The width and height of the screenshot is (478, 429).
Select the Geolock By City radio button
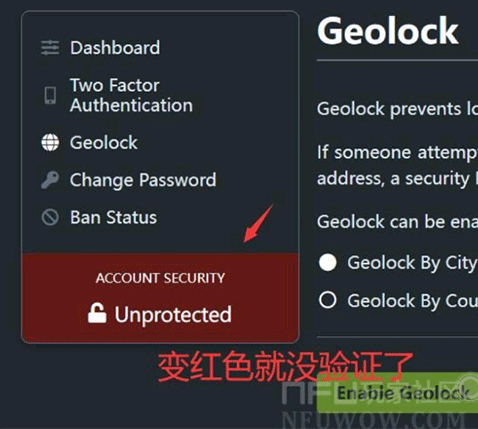(328, 262)
